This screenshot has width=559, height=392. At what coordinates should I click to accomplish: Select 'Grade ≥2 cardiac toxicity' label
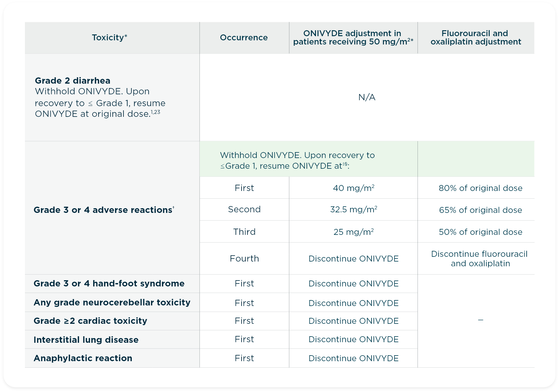[90, 321]
